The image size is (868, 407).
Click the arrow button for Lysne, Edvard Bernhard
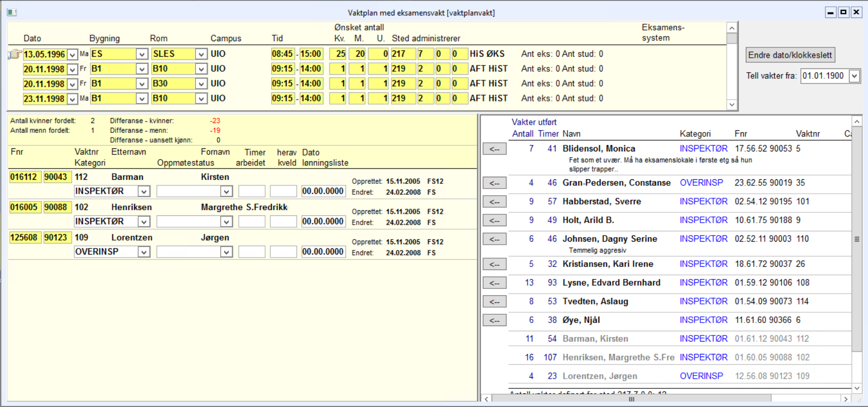click(495, 283)
